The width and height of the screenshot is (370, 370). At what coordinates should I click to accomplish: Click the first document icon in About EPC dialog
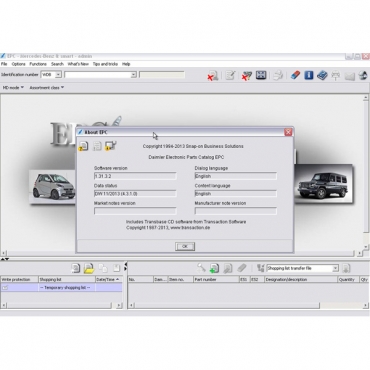click(x=83, y=146)
